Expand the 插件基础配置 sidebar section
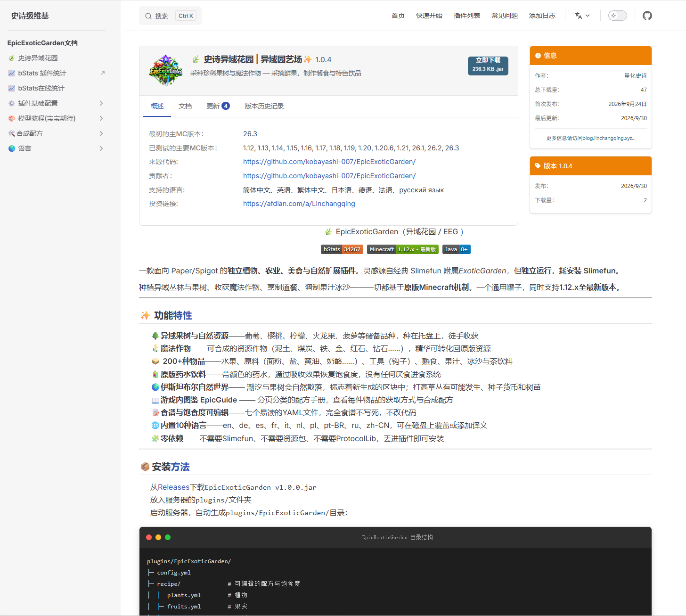Screen dimensions: 686x616 [101, 103]
